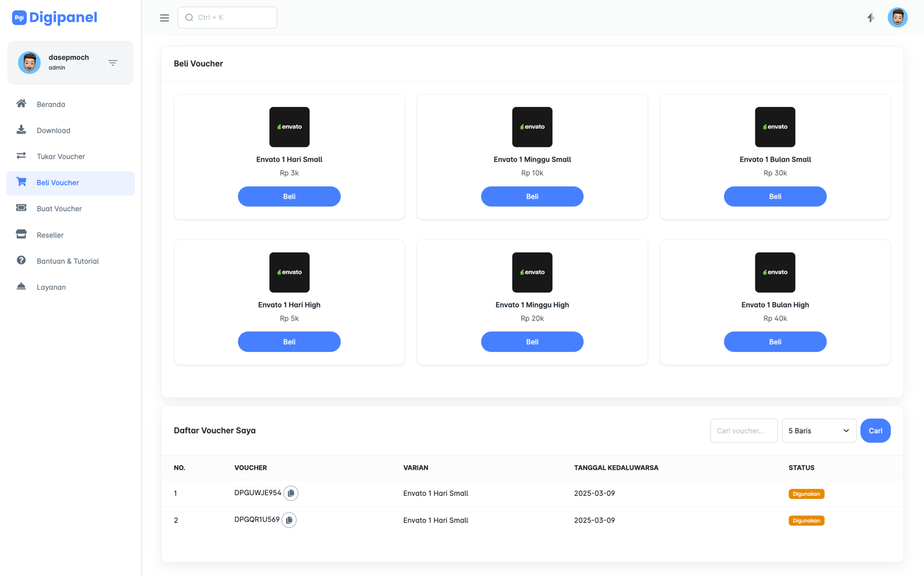Click the Rp 5k price text

(289, 318)
